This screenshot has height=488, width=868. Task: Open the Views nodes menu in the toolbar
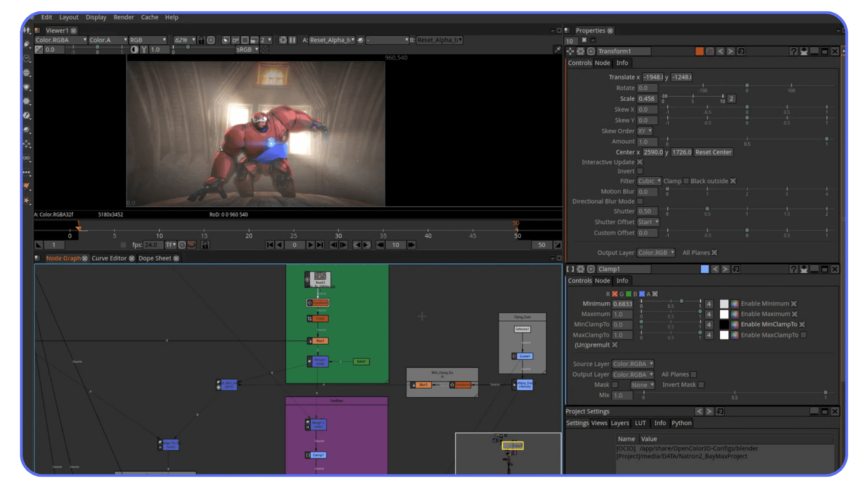[27, 158]
